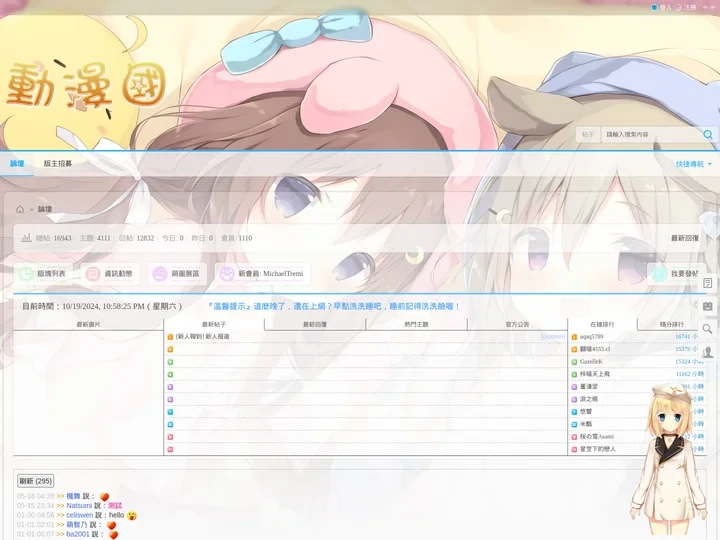720x540 pixels.
Task: Click the home icon in breadcrumb
Action: 20,209
